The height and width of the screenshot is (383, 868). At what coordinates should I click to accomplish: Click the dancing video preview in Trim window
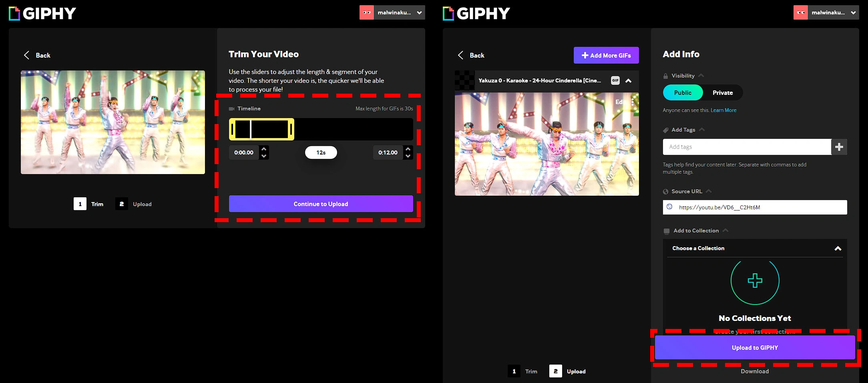tap(113, 122)
